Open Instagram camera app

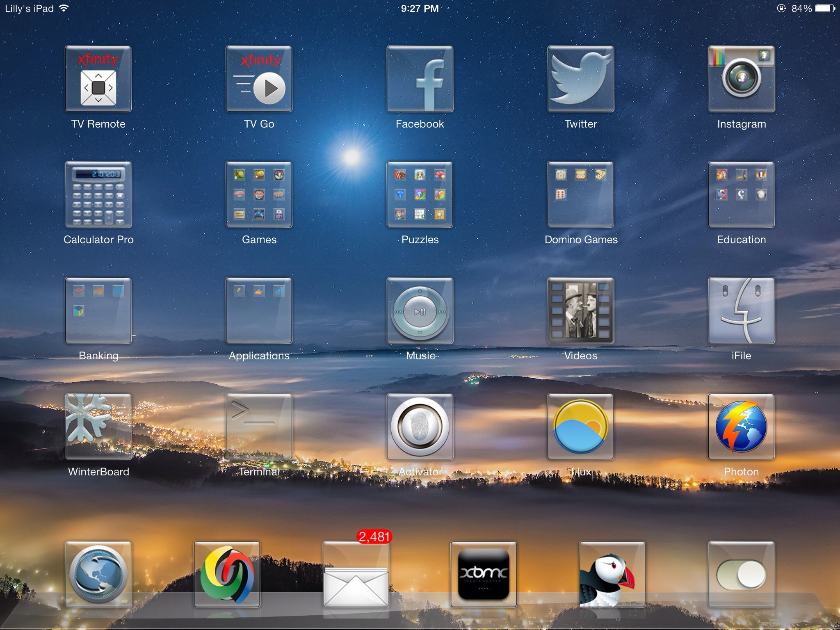pos(741,79)
